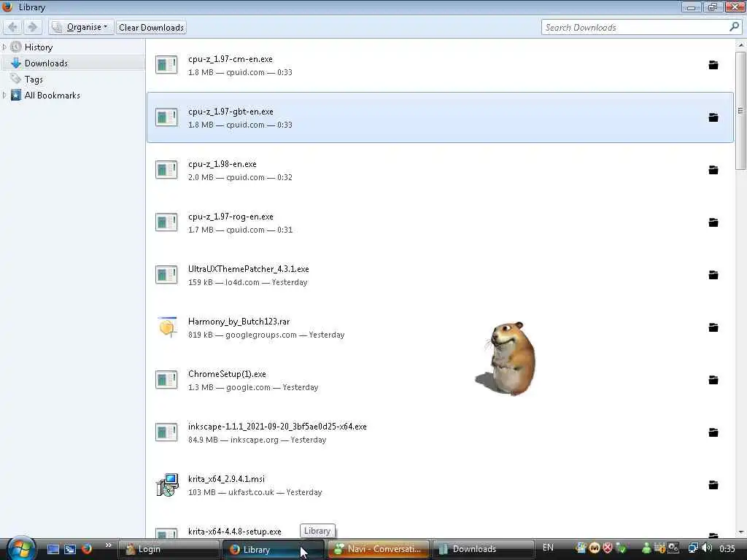Click the search magnifier icon
The image size is (747, 560).
[x=734, y=27]
